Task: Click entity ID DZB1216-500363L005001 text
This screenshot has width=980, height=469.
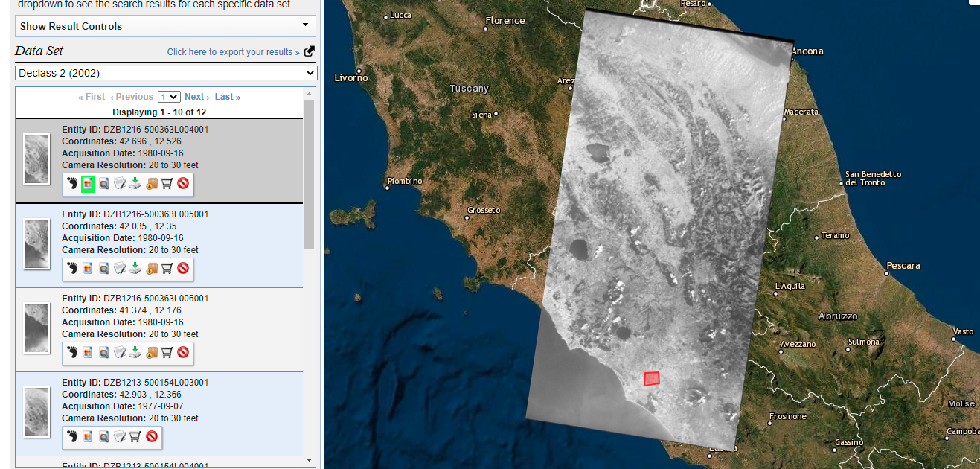Action: click(x=156, y=214)
